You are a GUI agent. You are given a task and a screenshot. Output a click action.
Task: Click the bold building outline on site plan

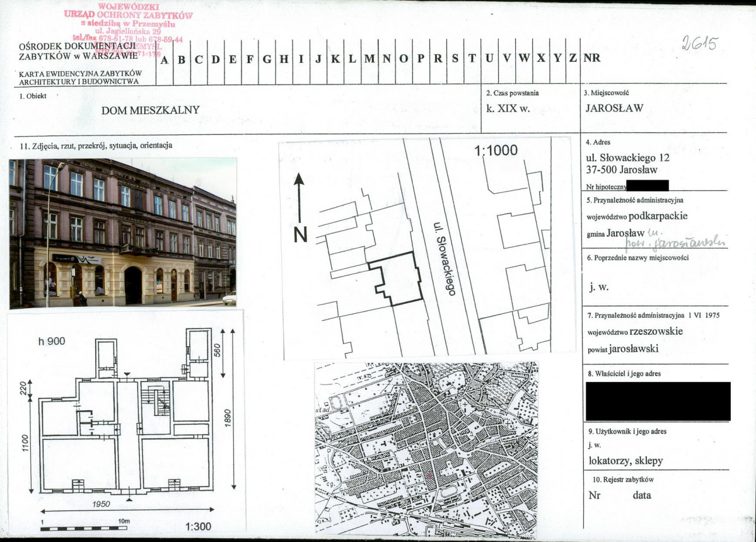click(x=397, y=279)
